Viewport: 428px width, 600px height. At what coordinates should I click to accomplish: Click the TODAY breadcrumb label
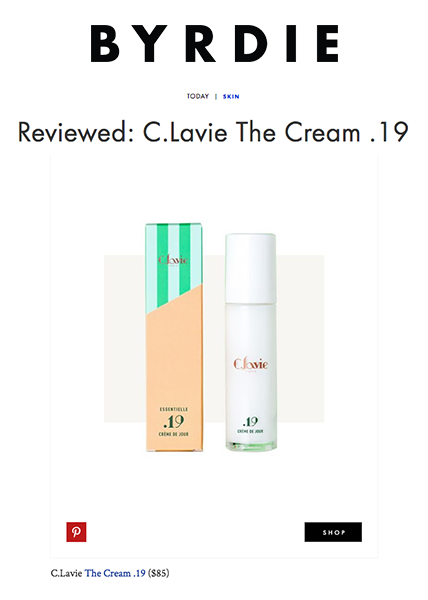pos(198,96)
